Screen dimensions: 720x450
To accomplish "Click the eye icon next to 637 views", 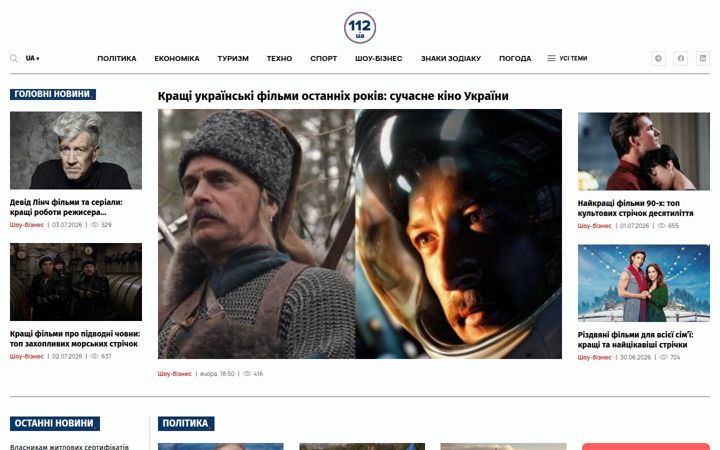I will point(95,356).
